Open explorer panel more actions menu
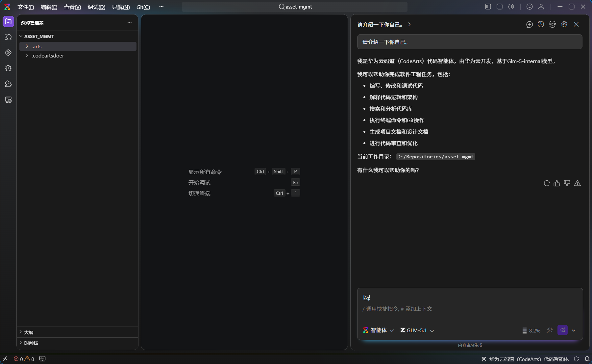Viewport: 592px width, 364px height. tap(130, 22)
